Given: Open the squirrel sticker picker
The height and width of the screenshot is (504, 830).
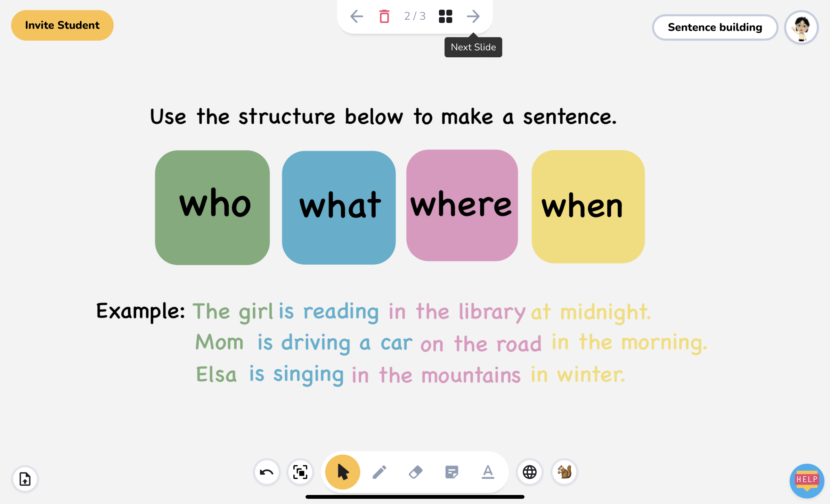Looking at the screenshot, I should click(x=564, y=472).
